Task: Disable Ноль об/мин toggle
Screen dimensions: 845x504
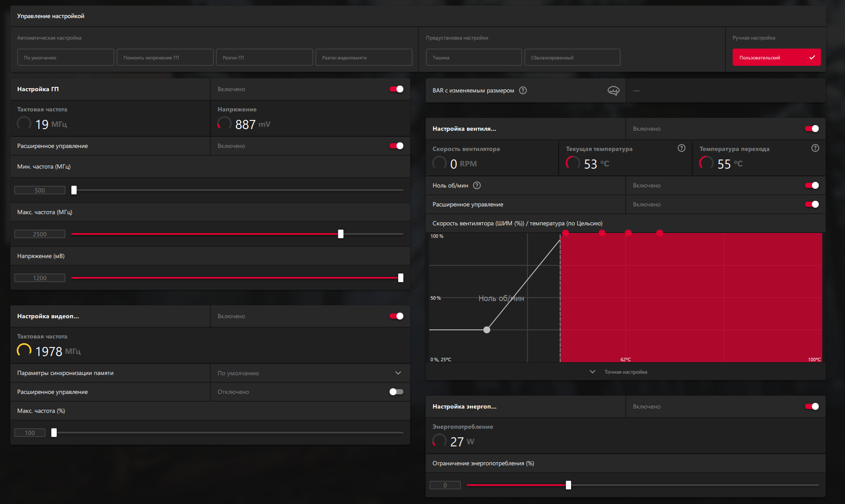Action: coord(811,185)
